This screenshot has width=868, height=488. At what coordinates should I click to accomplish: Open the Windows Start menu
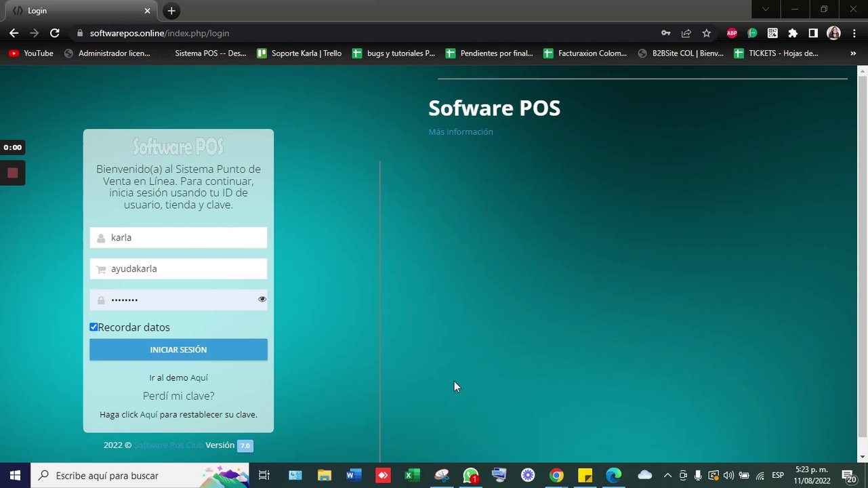coord(15,475)
